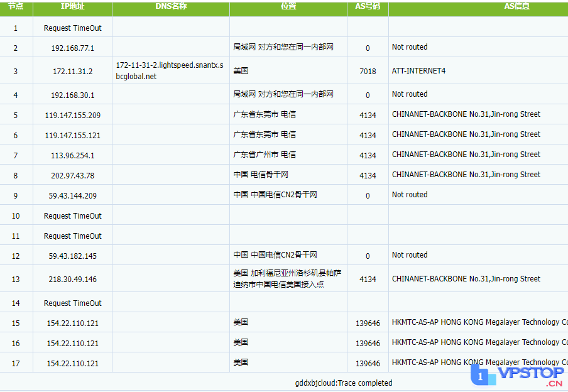The image size is (568, 392).
Task: Click Request TimeOut in node 1 row
Action: (x=72, y=28)
